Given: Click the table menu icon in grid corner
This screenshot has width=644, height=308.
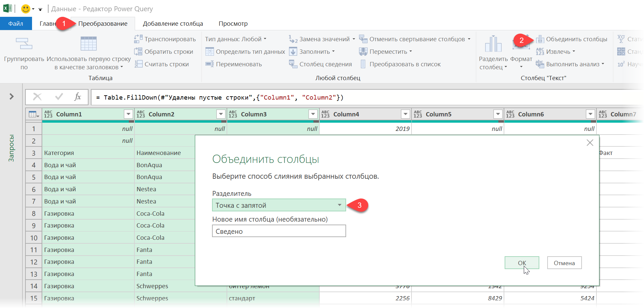Looking at the screenshot, I should [34, 114].
